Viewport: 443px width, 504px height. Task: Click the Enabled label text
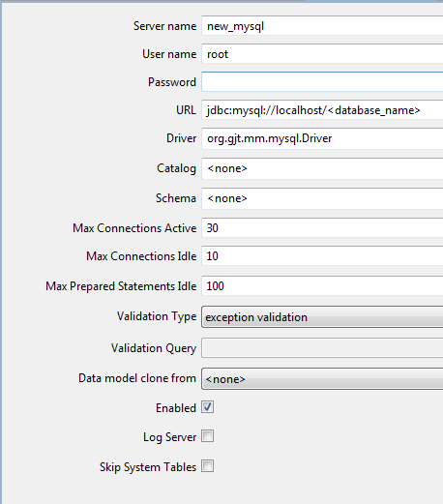[x=176, y=408]
